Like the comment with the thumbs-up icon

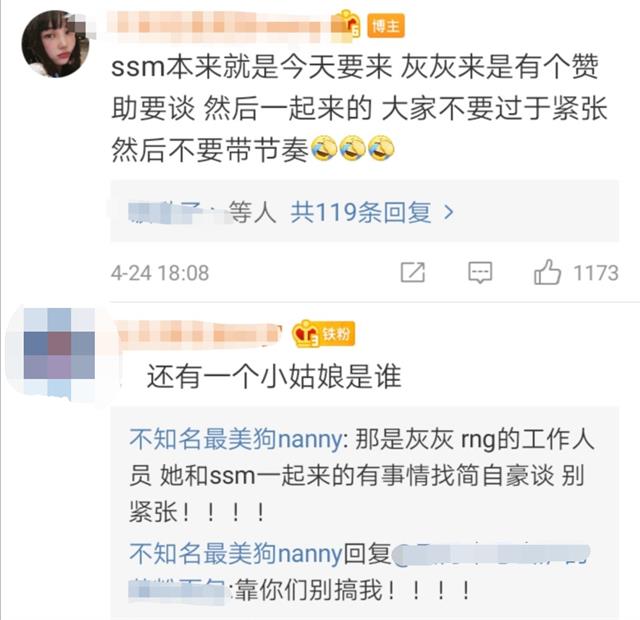pos(547,272)
